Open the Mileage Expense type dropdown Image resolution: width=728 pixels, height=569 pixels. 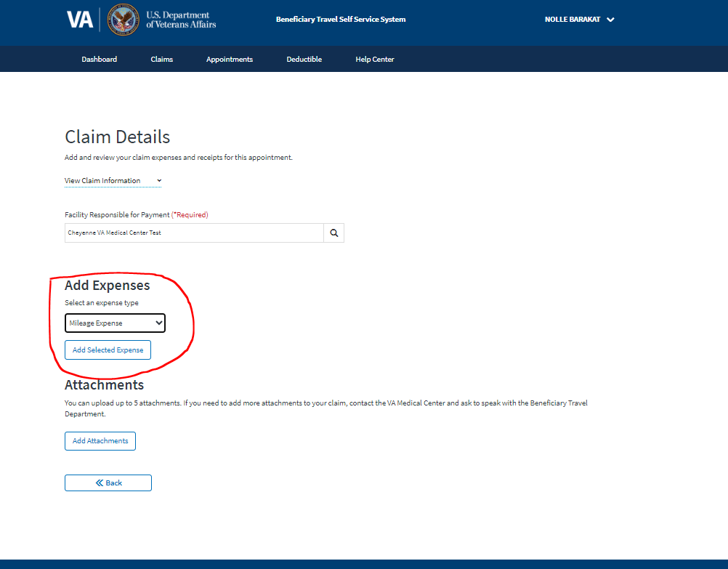pyautogui.click(x=115, y=323)
